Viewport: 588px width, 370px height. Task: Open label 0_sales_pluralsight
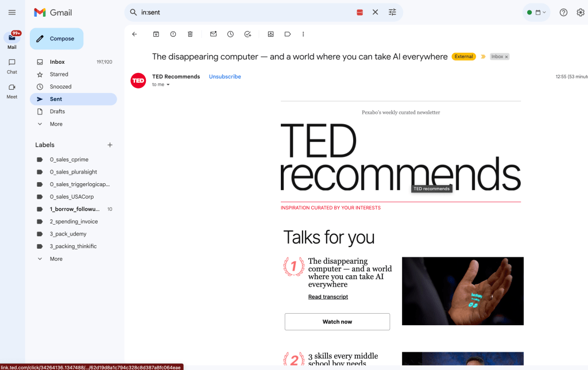(73, 172)
